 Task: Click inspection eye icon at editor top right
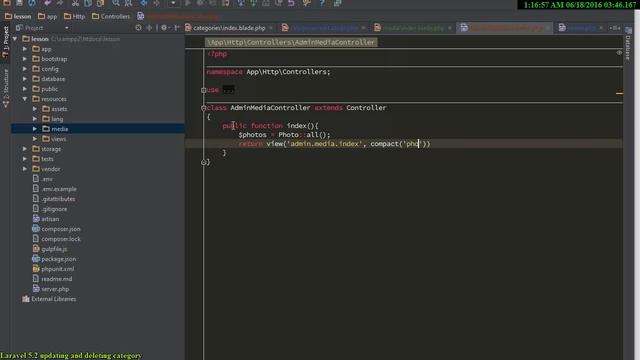pos(619,53)
